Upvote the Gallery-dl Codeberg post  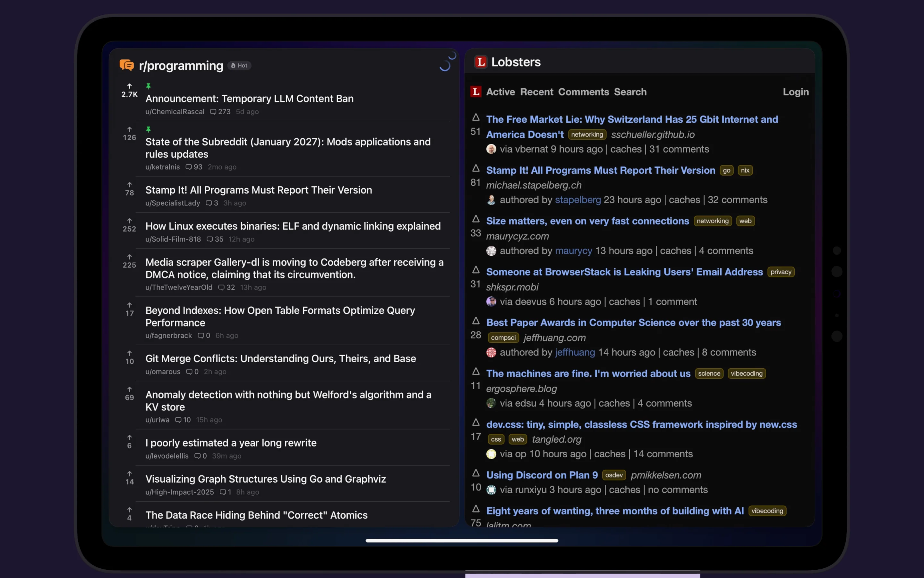pyautogui.click(x=129, y=257)
